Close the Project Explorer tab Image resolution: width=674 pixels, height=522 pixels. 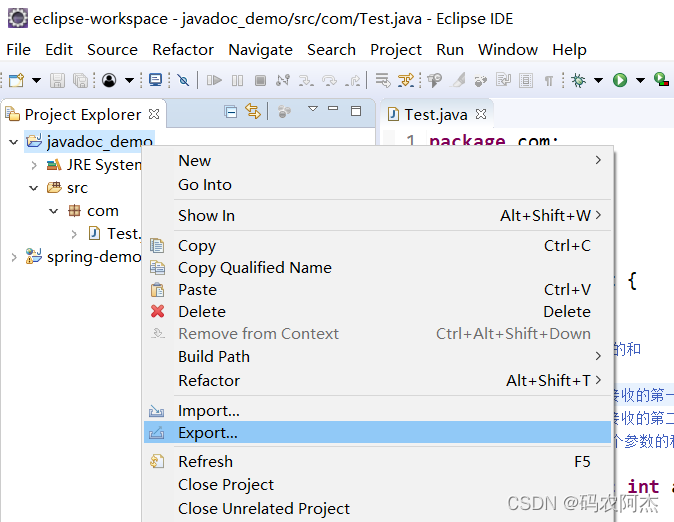pyautogui.click(x=153, y=114)
